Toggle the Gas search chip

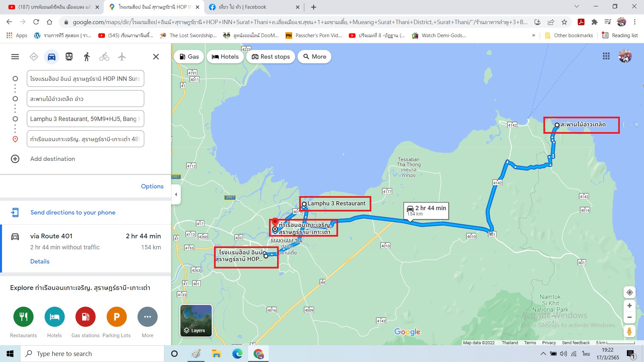point(189,57)
